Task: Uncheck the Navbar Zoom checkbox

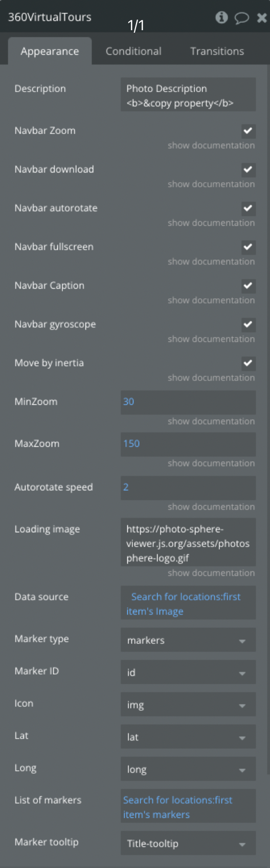Action: click(248, 131)
